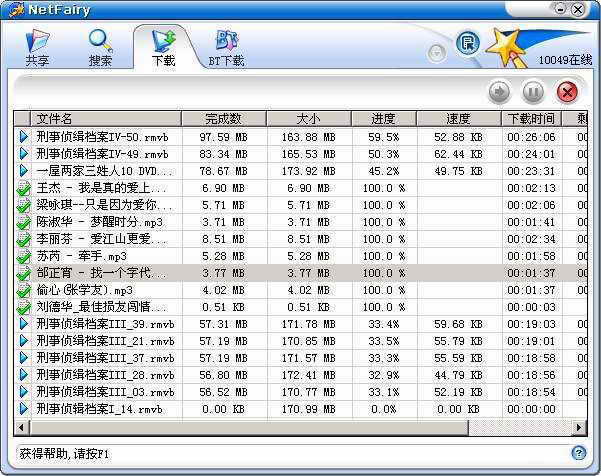Expand the small round dropdown arrow in header
Viewport: 601px width, 476px height.
click(437, 52)
